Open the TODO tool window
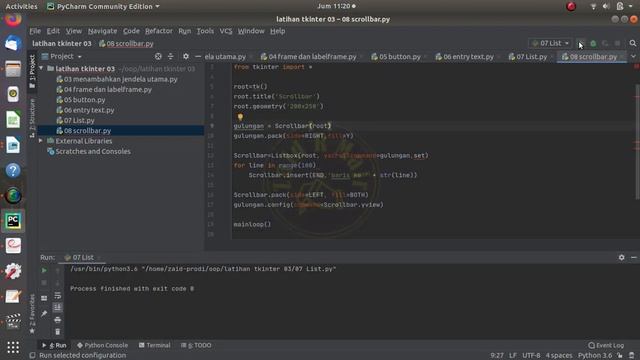The width and height of the screenshot is (640, 360). 196,345
